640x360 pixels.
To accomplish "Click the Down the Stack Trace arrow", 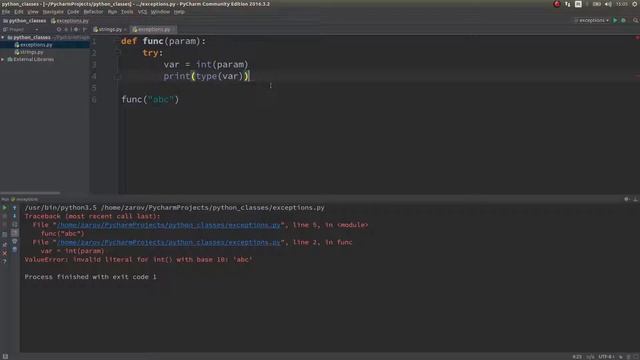I will point(14,216).
